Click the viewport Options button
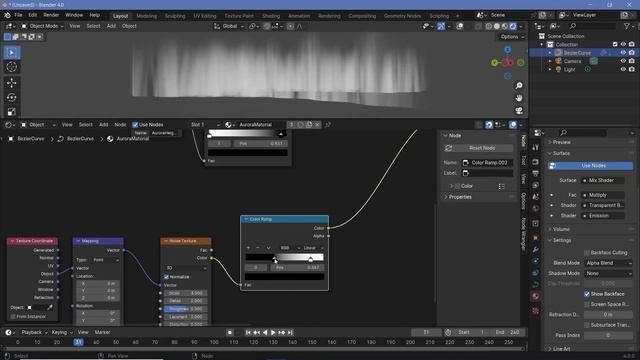This screenshot has width=640, height=360. point(512,37)
